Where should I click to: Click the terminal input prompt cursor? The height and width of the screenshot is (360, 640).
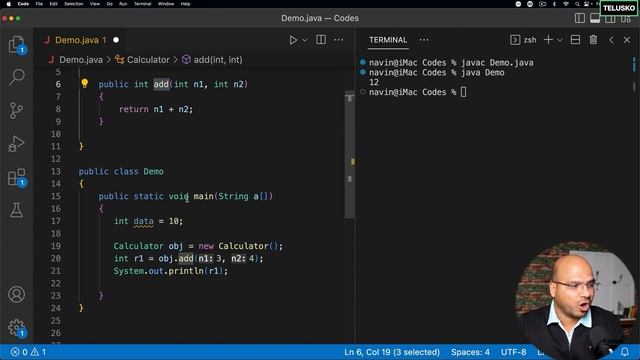click(463, 92)
